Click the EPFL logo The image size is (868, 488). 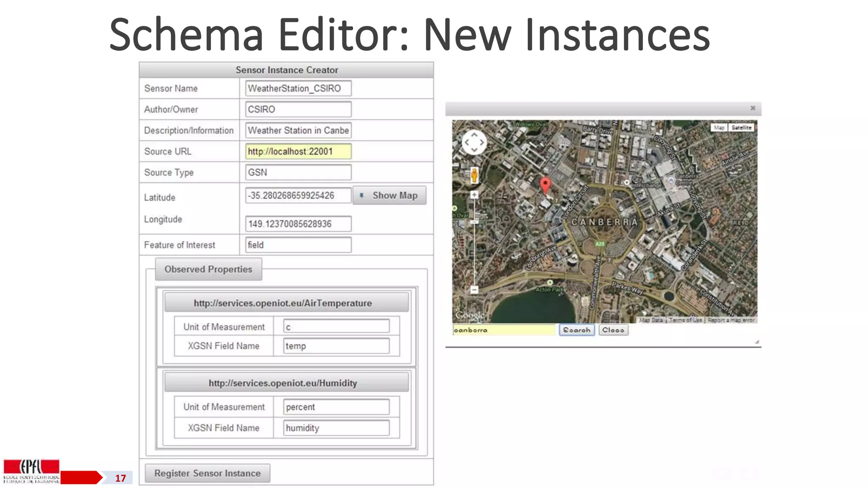[32, 471]
